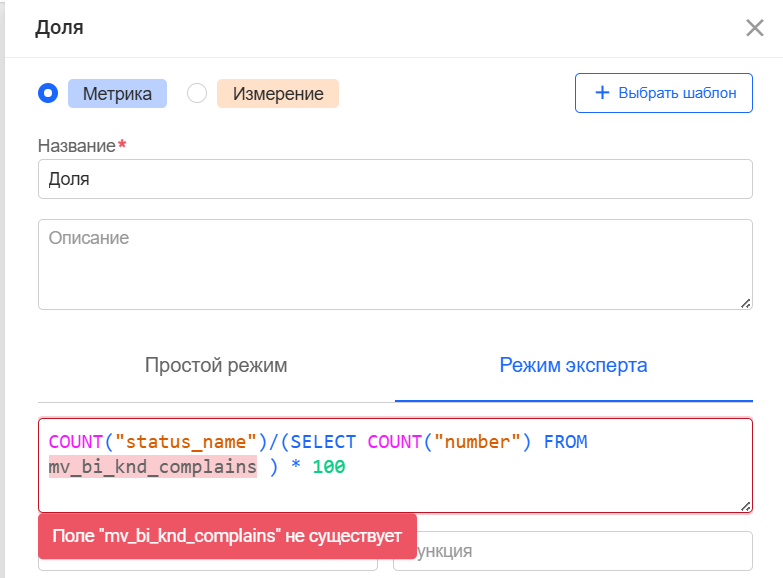
Task: Grab the Описание textarea resize handle
Action: (x=745, y=302)
